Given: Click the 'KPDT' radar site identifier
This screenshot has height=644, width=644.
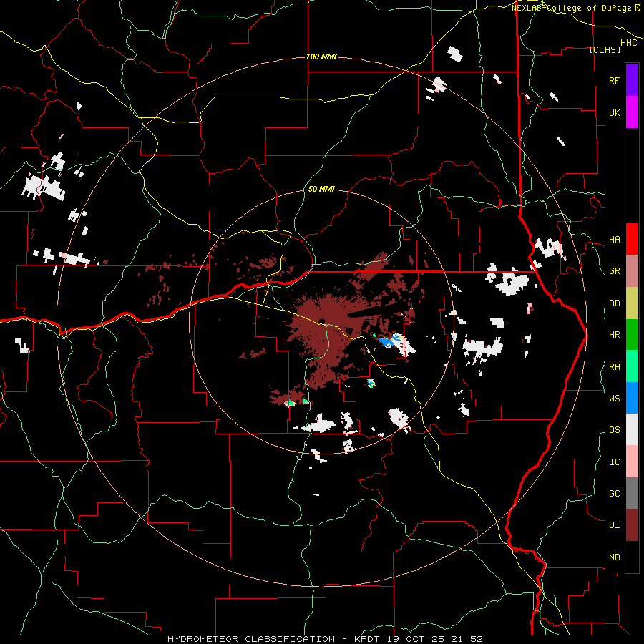Looking at the screenshot, I should coord(366,639).
